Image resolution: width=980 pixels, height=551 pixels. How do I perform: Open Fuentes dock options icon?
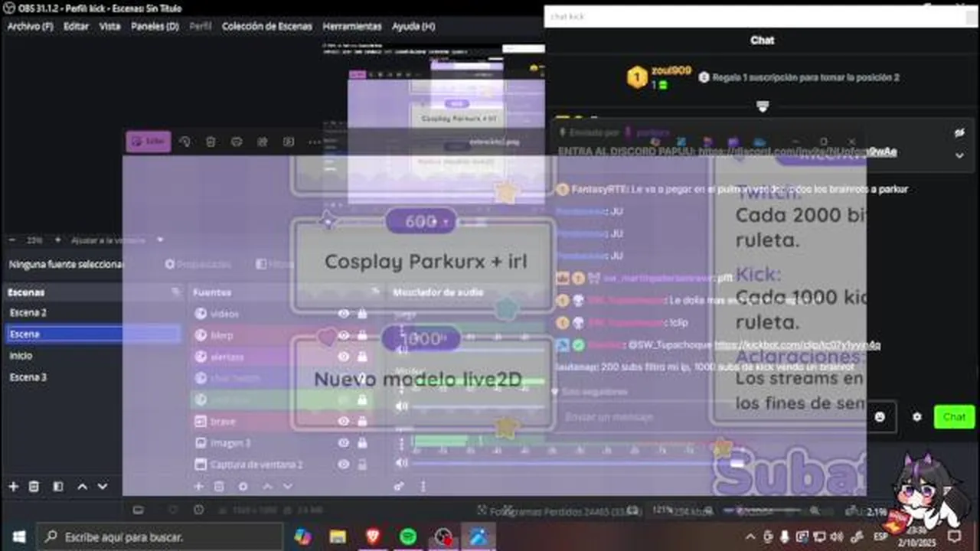coord(375,292)
